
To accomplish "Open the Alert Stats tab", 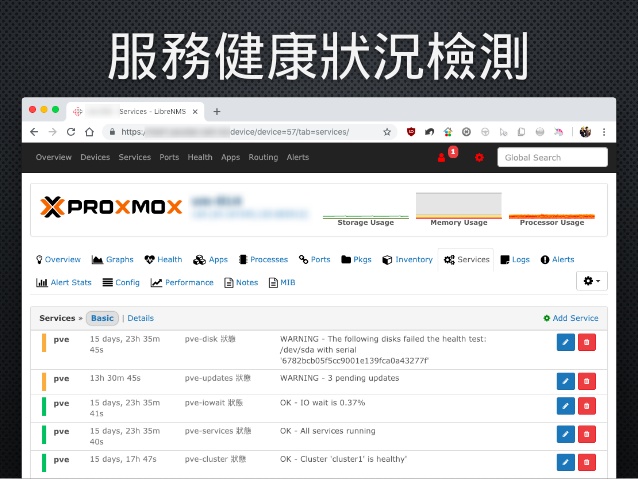I will coord(63,282).
